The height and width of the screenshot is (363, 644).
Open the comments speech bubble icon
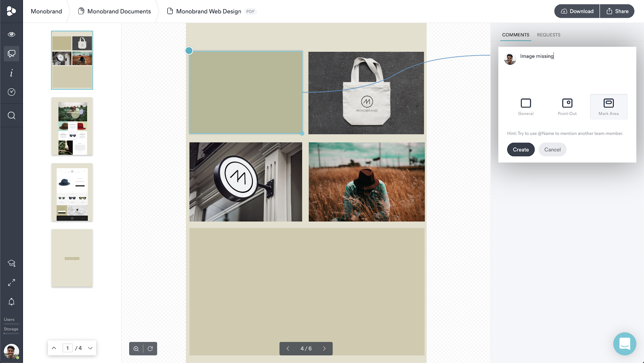pyautogui.click(x=12, y=54)
